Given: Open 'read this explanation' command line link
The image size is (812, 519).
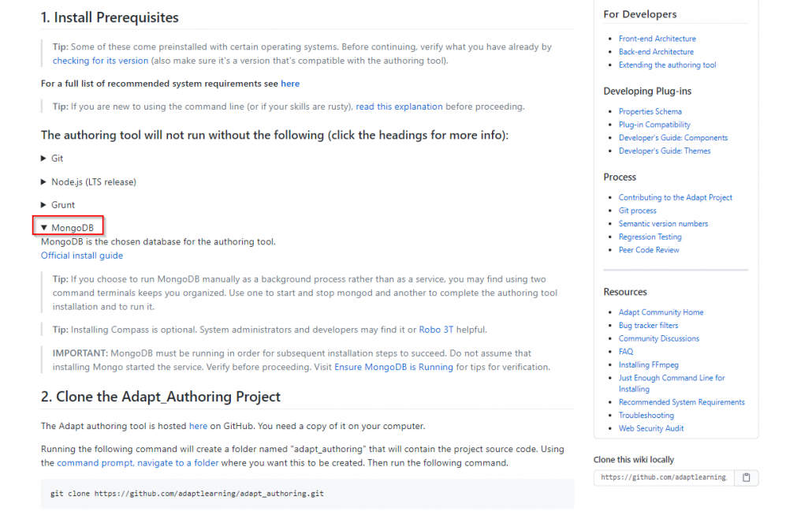Looking at the screenshot, I should (399, 106).
